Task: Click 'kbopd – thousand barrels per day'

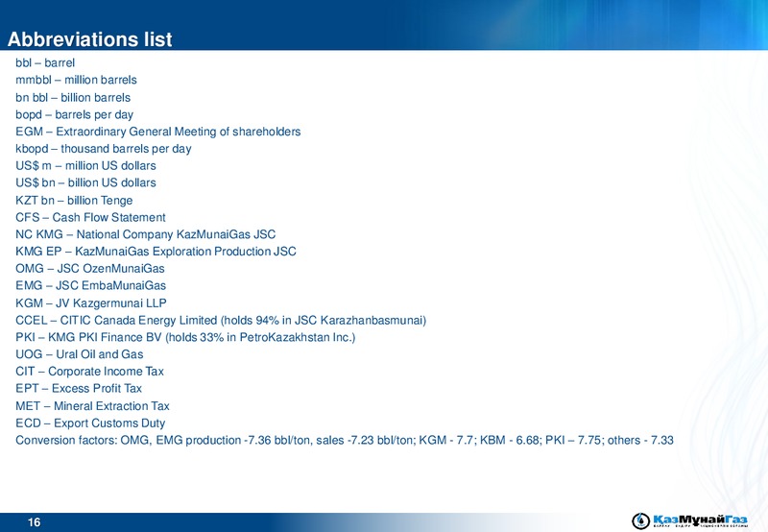Action: tap(104, 149)
